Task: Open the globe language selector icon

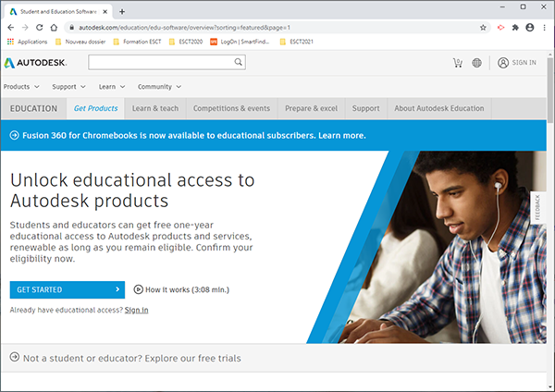Action: pos(476,63)
